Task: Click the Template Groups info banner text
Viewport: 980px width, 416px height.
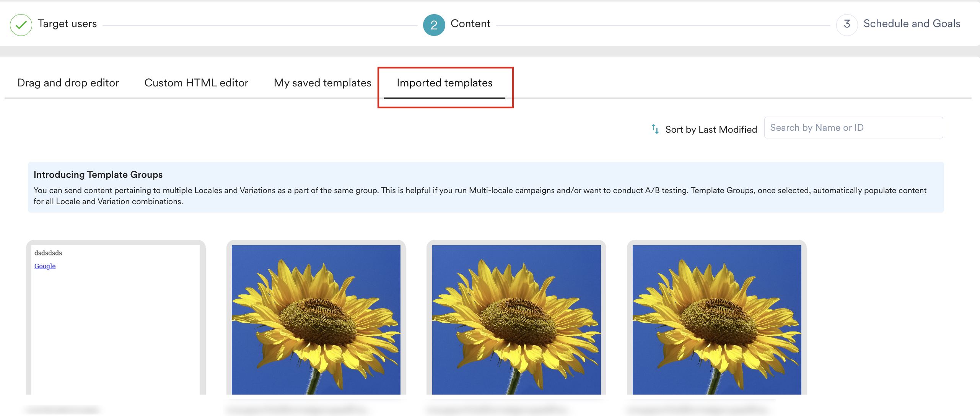Action: point(480,196)
